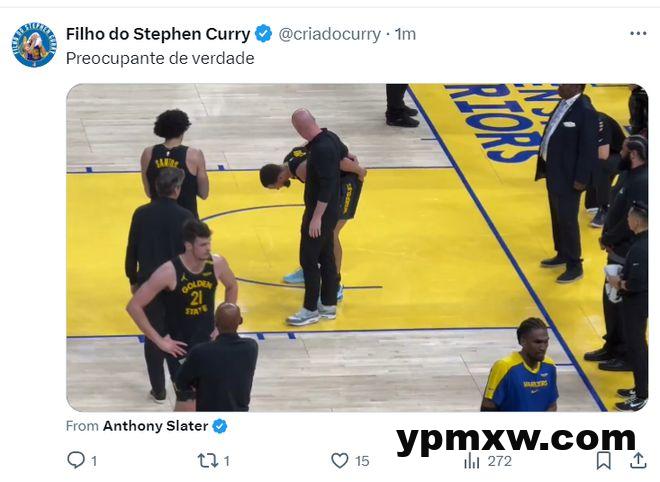This screenshot has height=482, width=660.
Task: Click the view count 272
Action: (499, 461)
